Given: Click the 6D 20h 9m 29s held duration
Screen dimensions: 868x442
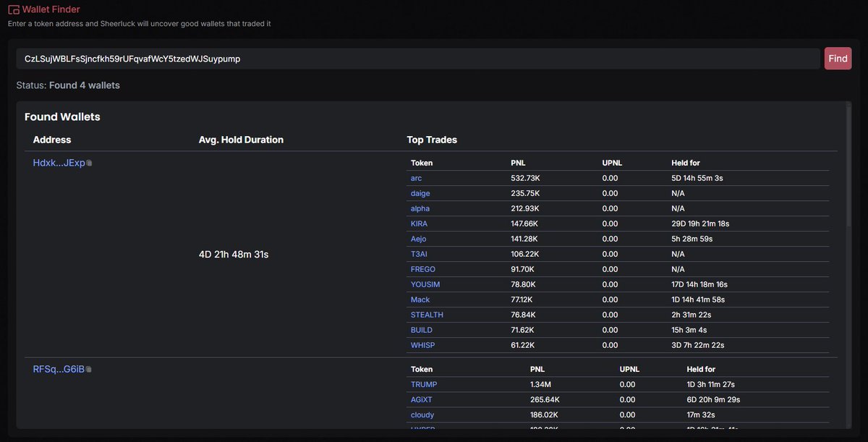Looking at the screenshot, I should 713,399.
